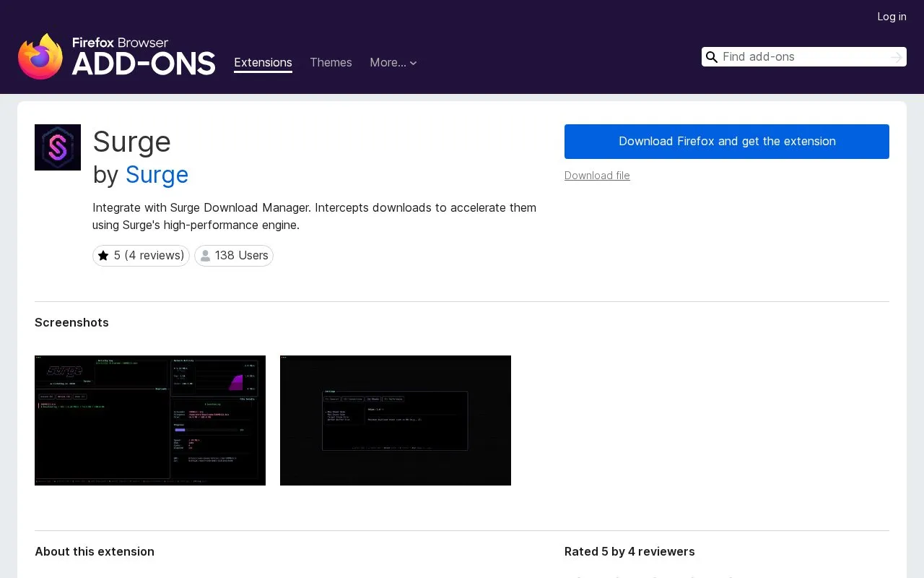924x578 pixels.
Task: Click the Firefox Browser Add-ons logo
Action: (x=117, y=56)
